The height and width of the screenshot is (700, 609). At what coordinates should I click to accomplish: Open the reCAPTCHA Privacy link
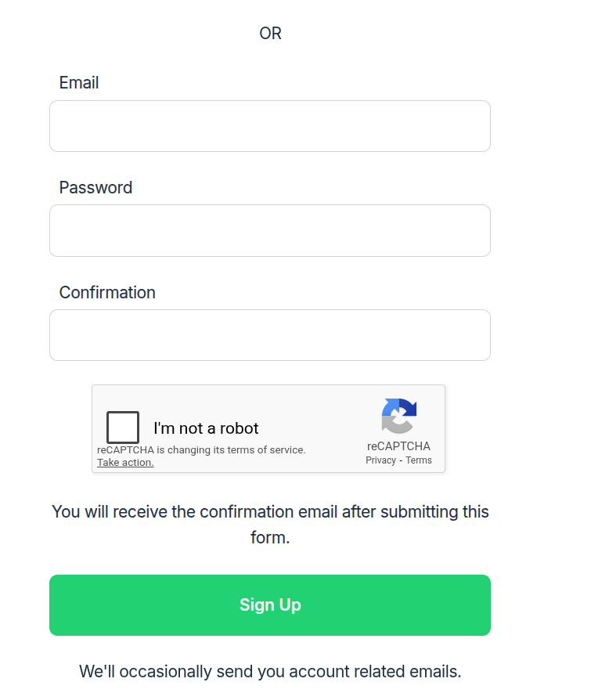coord(380,460)
